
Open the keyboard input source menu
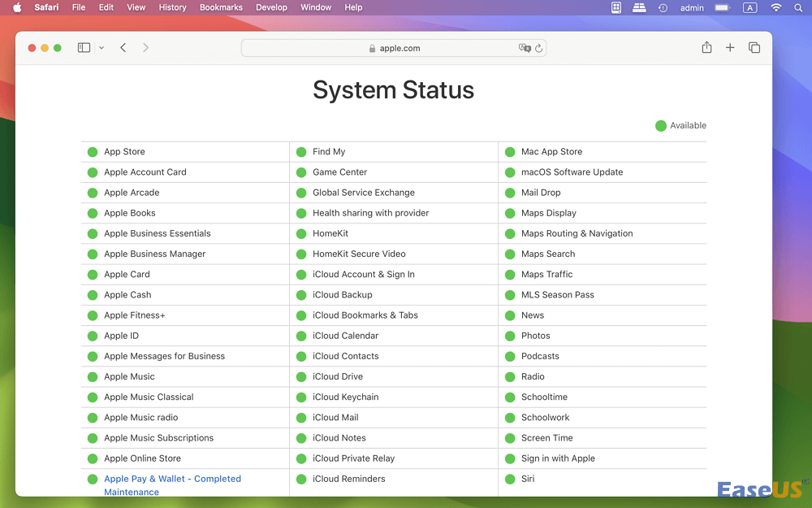tap(750, 7)
